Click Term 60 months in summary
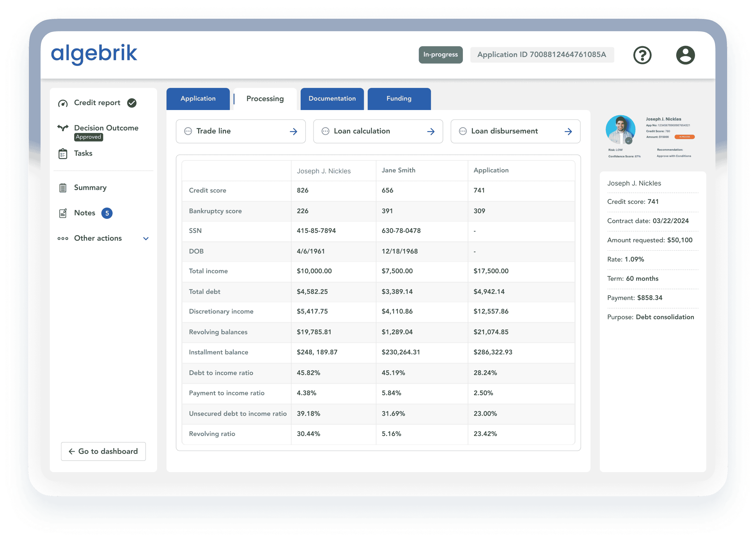The height and width of the screenshot is (540, 756). (x=633, y=279)
